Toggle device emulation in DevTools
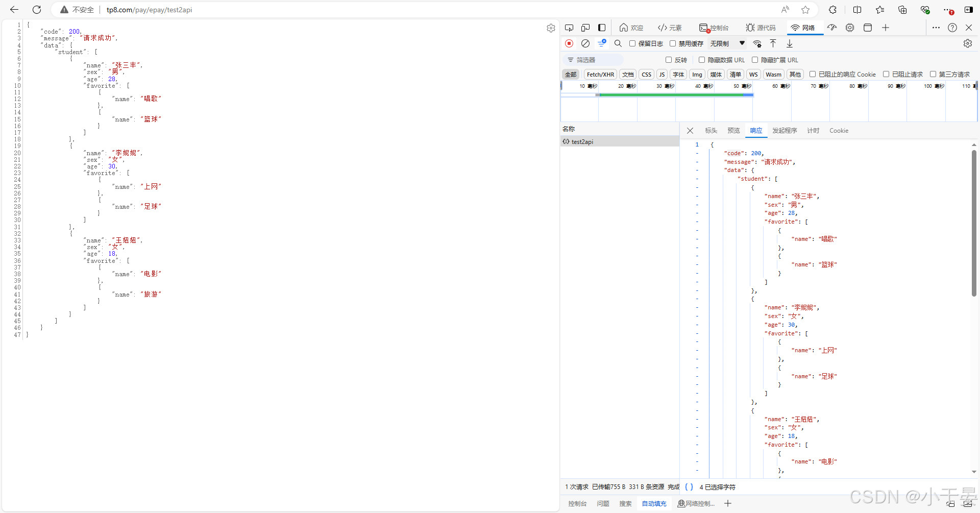This screenshot has height=513, width=980. (585, 28)
